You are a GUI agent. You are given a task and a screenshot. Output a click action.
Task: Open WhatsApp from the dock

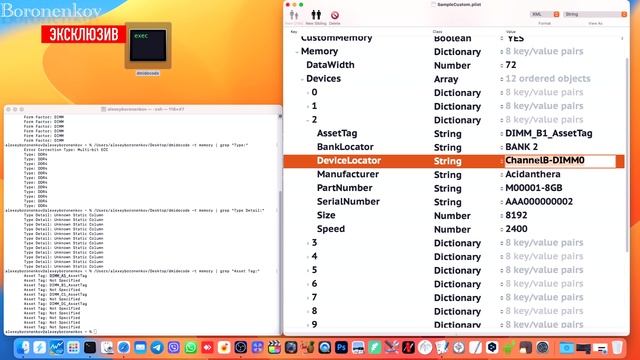coord(190,348)
